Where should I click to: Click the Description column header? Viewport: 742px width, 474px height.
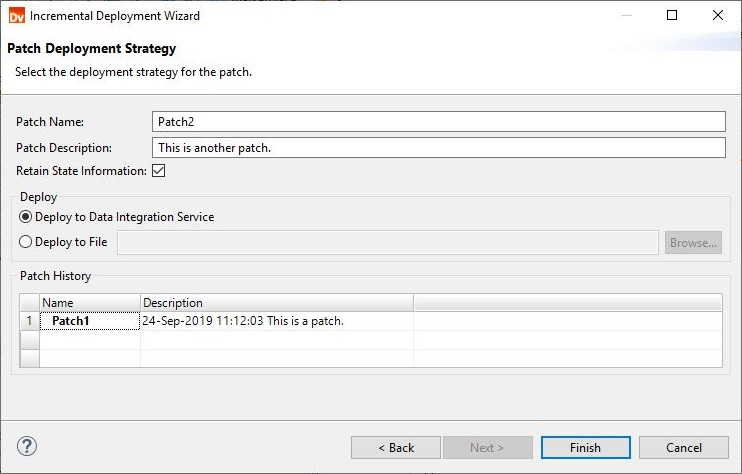pos(277,303)
